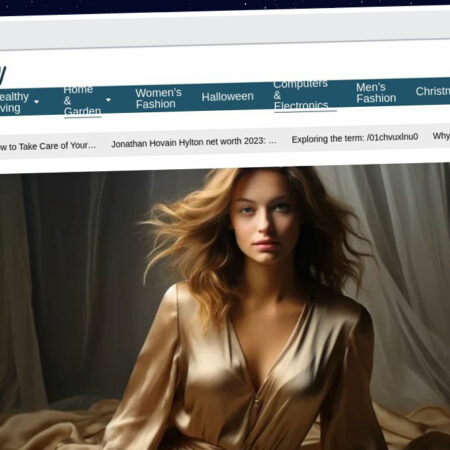The height and width of the screenshot is (450, 450).
Task: Open the Home & Garden menu item
Action: (x=82, y=100)
